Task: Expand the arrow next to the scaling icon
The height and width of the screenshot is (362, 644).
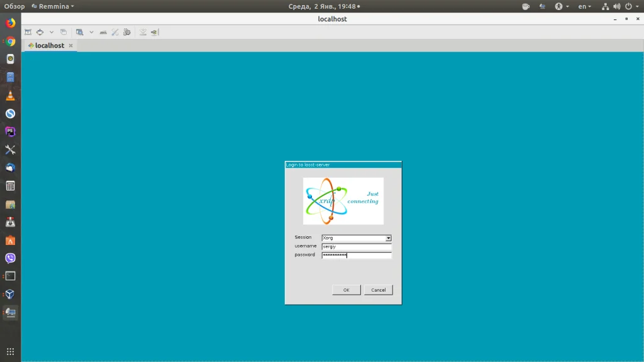Action: [x=91, y=32]
